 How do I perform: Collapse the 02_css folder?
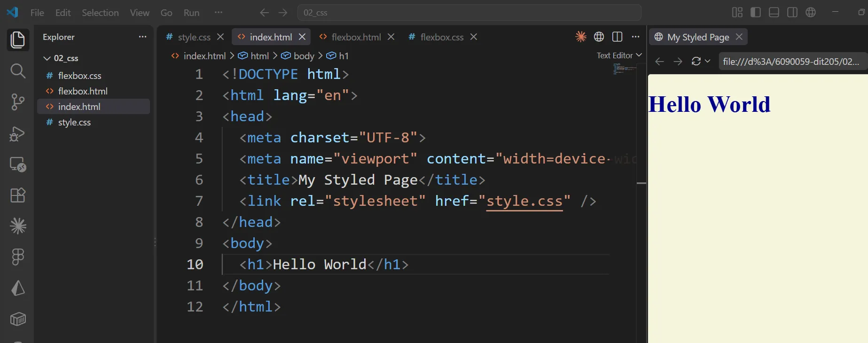point(47,58)
